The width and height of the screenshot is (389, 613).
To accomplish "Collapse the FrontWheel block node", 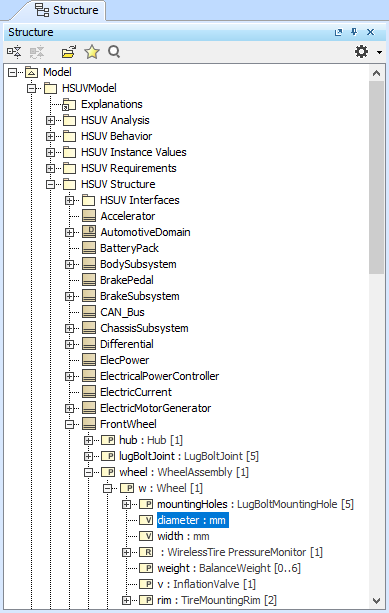I will [69, 424].
